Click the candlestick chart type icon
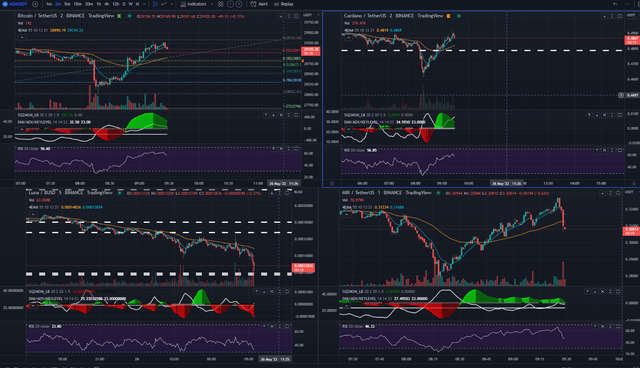Viewport: 640px width, 368px height. [155, 4]
